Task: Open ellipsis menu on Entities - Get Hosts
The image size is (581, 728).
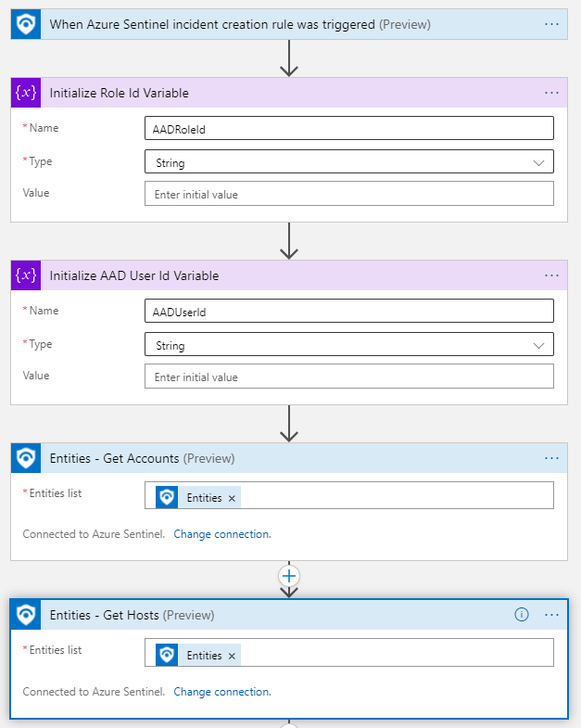Action: click(x=552, y=615)
